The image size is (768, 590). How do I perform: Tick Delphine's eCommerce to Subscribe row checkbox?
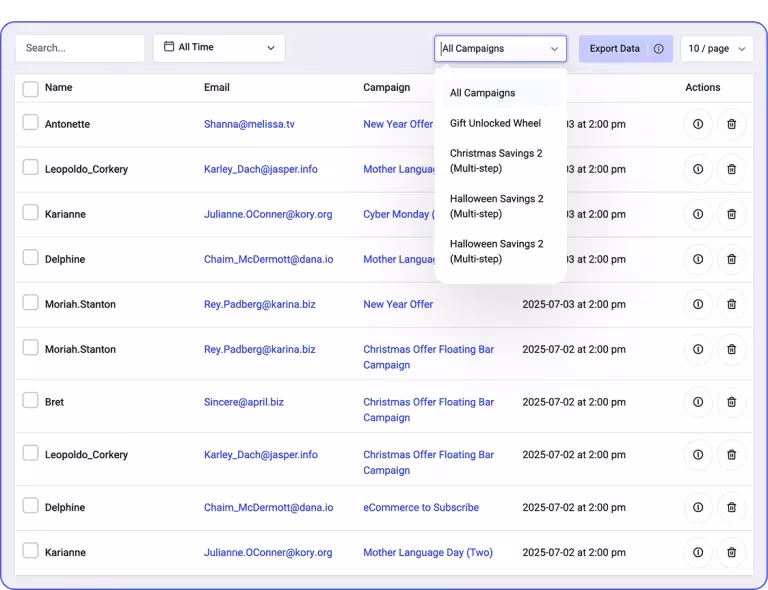tap(30, 506)
